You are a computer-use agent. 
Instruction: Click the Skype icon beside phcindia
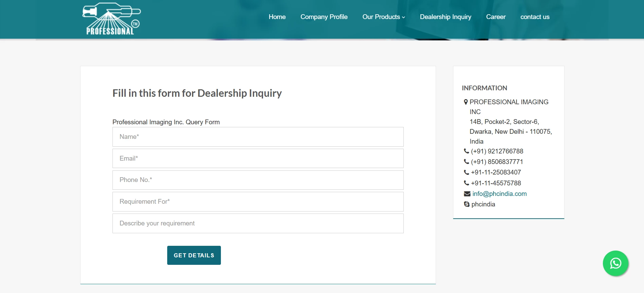[x=467, y=204]
